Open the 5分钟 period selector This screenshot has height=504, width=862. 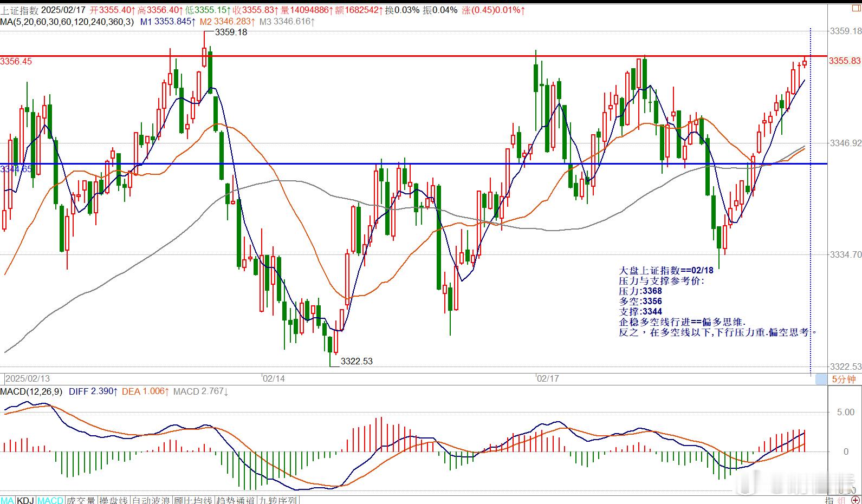pyautogui.click(x=844, y=379)
